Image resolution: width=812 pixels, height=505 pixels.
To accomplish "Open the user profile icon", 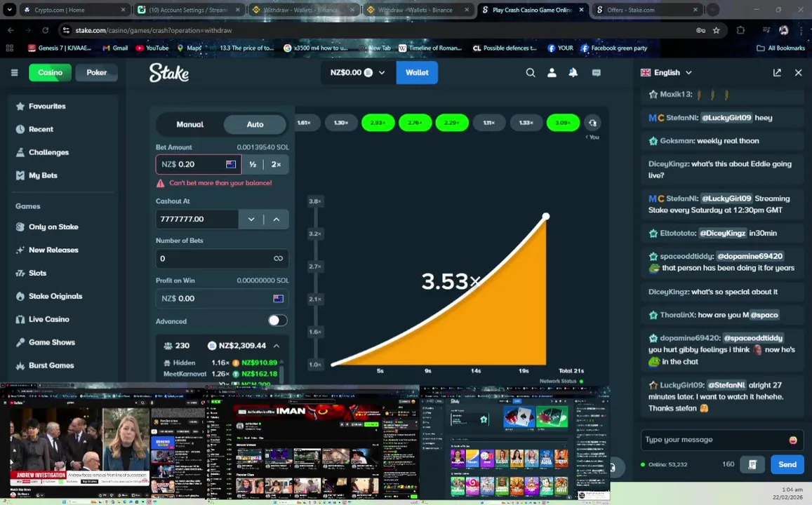I will (x=552, y=72).
